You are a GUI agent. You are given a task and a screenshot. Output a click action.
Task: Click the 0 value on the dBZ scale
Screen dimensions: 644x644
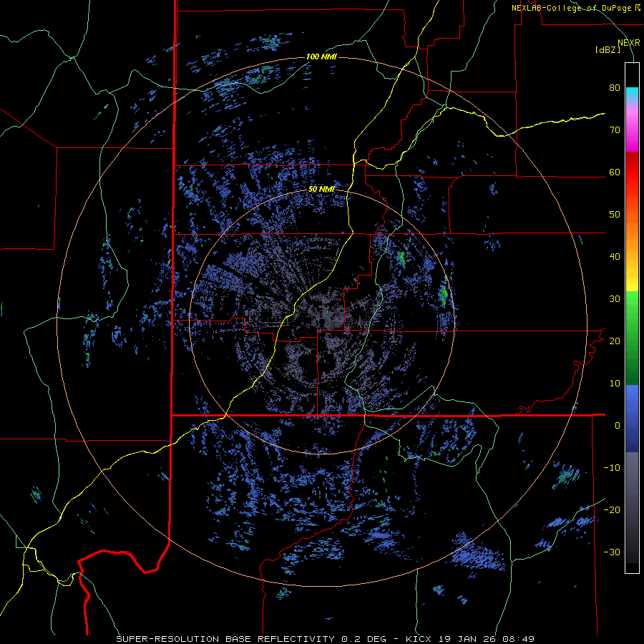point(618,426)
